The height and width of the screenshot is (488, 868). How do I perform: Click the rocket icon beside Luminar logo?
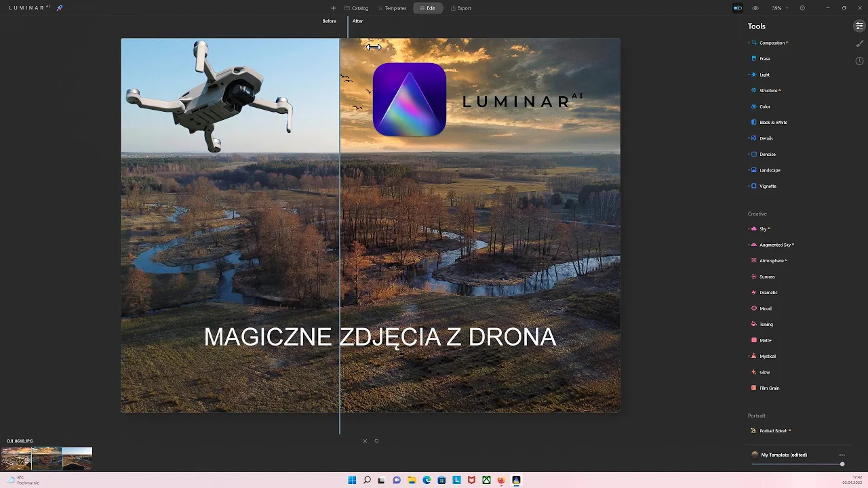click(x=60, y=8)
